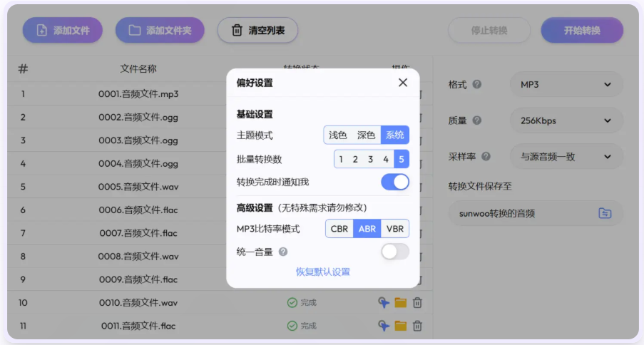Image resolution: width=644 pixels, height=345 pixels.
Task: Select file 0001.音频文件.mp3
Action: [x=138, y=94]
